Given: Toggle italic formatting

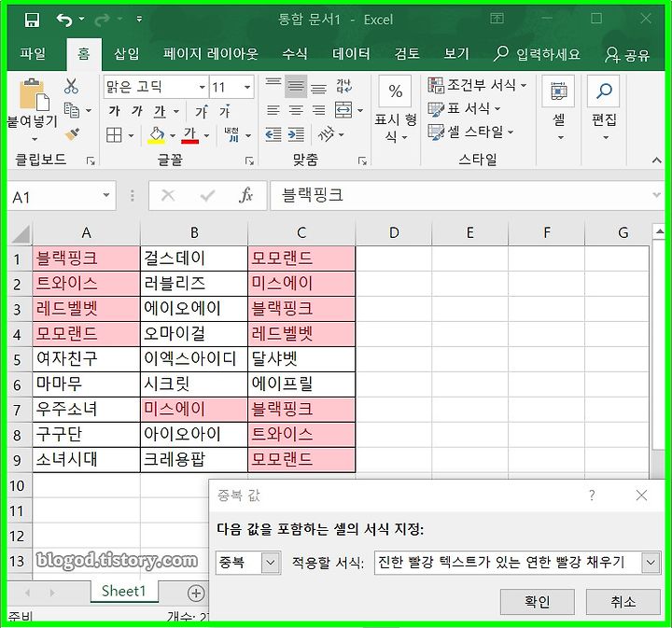Looking at the screenshot, I should [136, 111].
